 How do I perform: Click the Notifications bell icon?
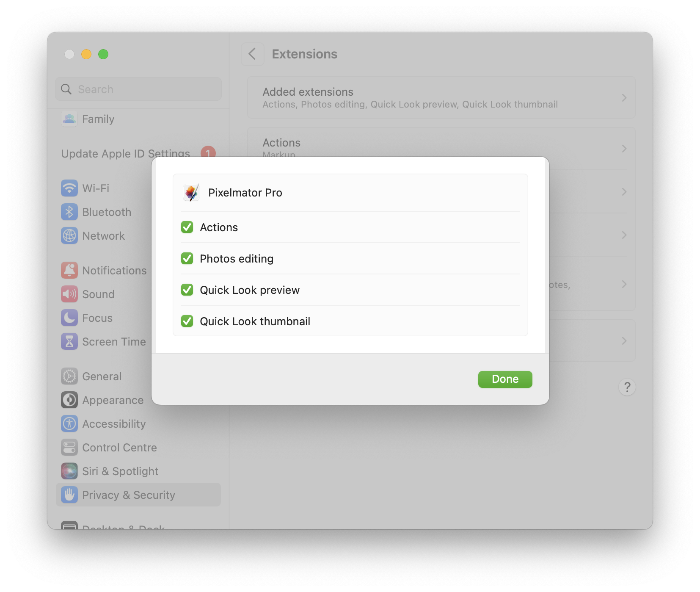pyautogui.click(x=69, y=270)
